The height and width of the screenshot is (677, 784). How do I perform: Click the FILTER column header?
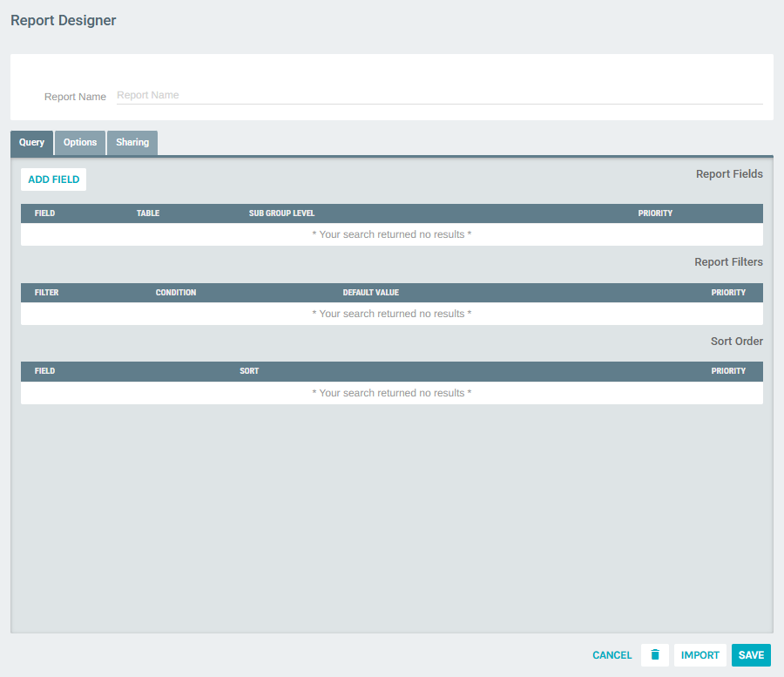[46, 292]
